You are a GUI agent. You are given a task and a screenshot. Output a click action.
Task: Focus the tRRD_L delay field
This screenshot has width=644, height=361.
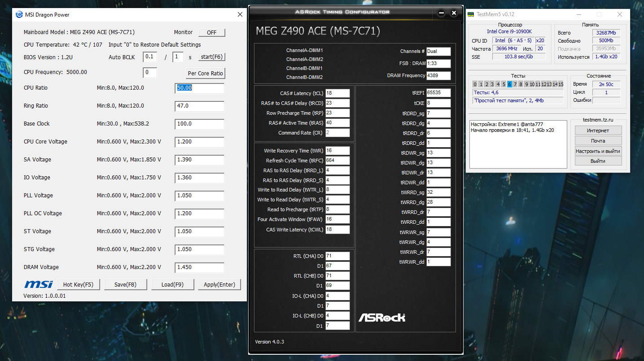337,170
